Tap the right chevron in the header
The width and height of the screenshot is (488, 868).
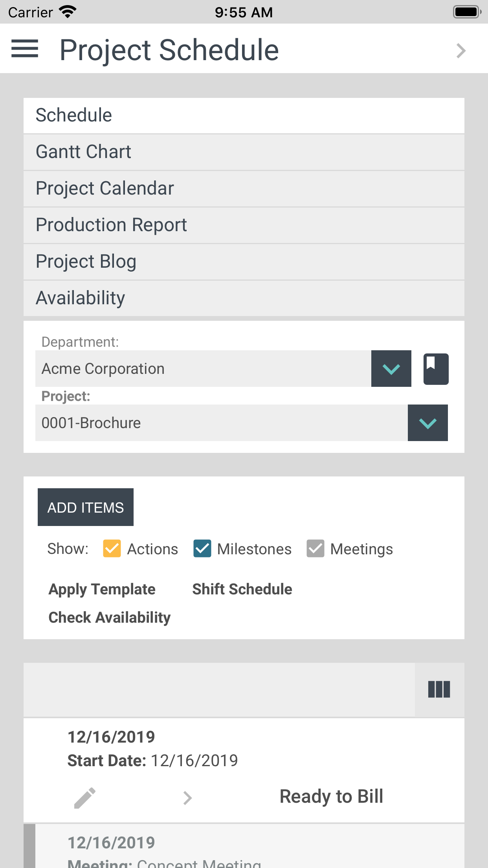coord(461,51)
